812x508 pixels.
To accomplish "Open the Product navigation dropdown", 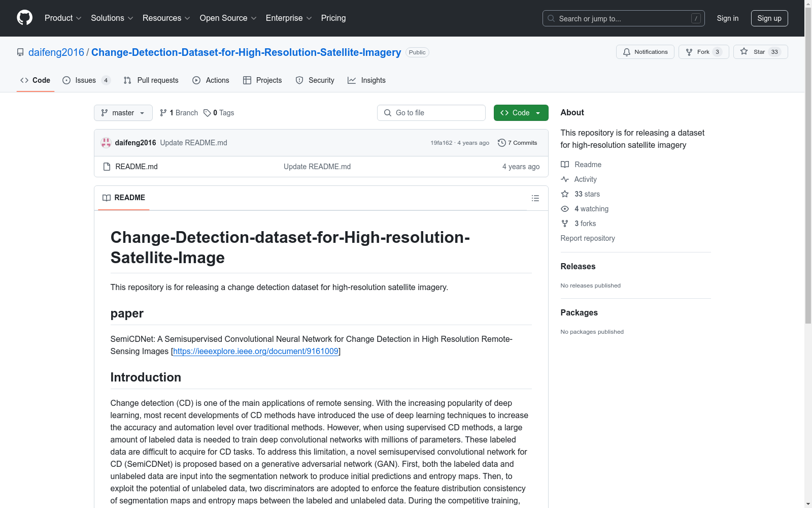I will [62, 18].
